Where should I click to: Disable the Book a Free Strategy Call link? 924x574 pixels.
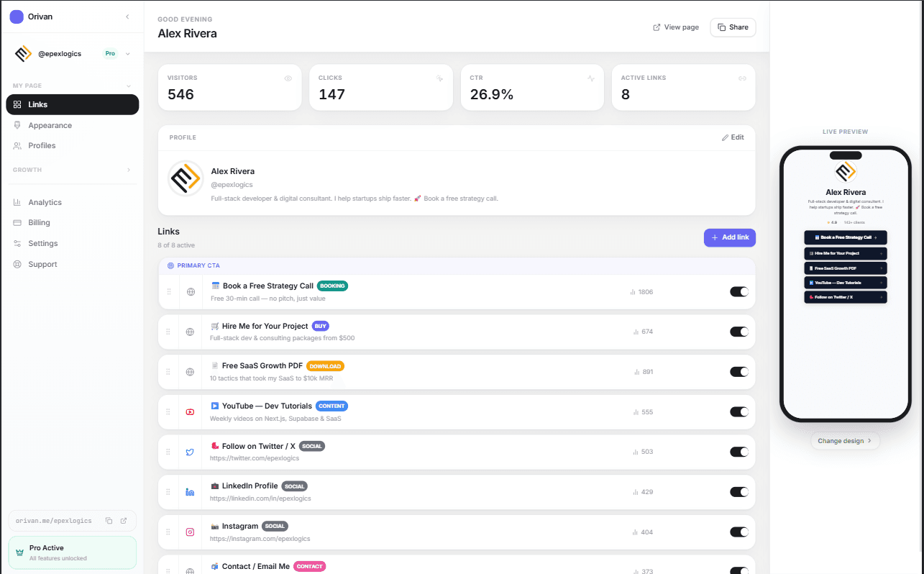point(739,291)
